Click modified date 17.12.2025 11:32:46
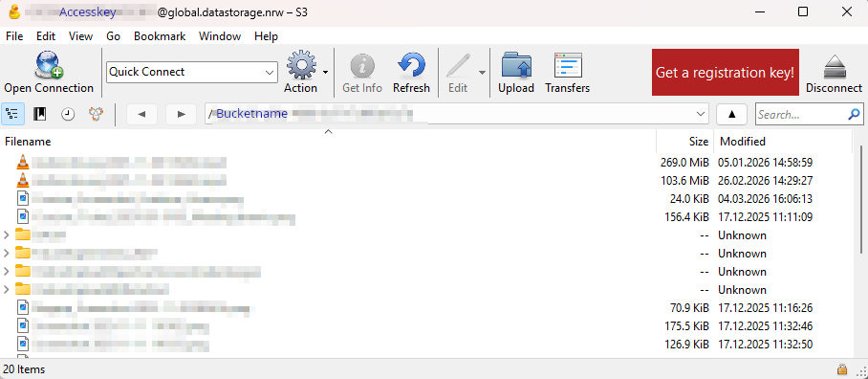 (x=765, y=326)
